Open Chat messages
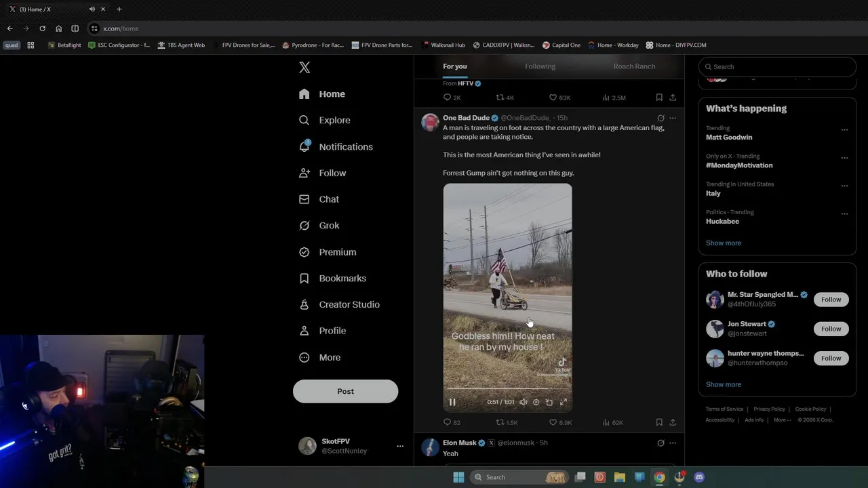Image resolution: width=868 pixels, height=488 pixels. coord(319,199)
